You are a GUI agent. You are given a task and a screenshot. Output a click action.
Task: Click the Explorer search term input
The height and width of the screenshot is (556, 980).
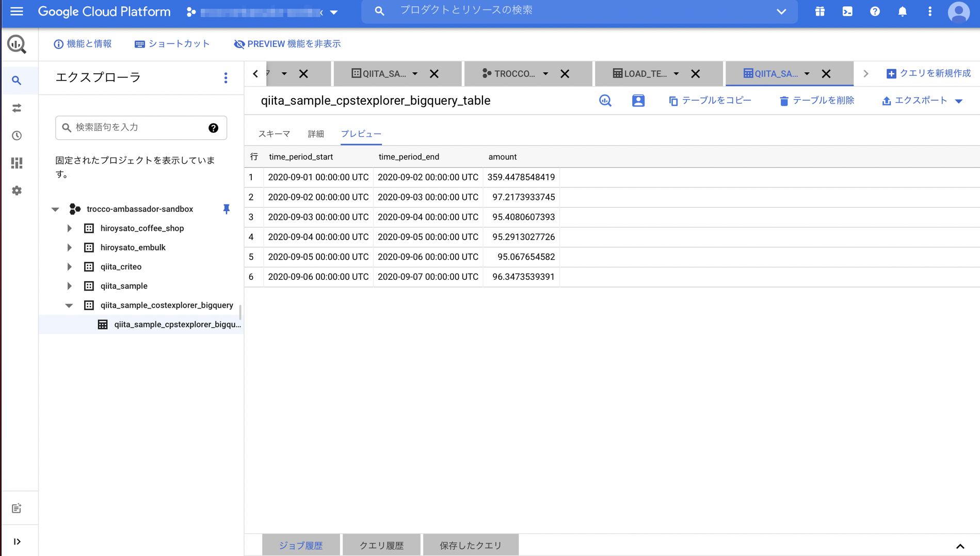pos(141,128)
